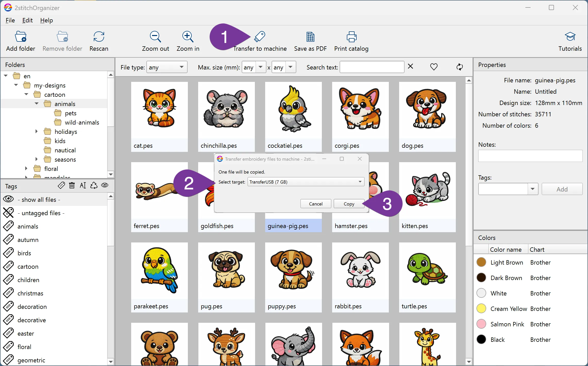This screenshot has height=366, width=588.
Task: Open the Select target dropdown
Action: tap(306, 182)
